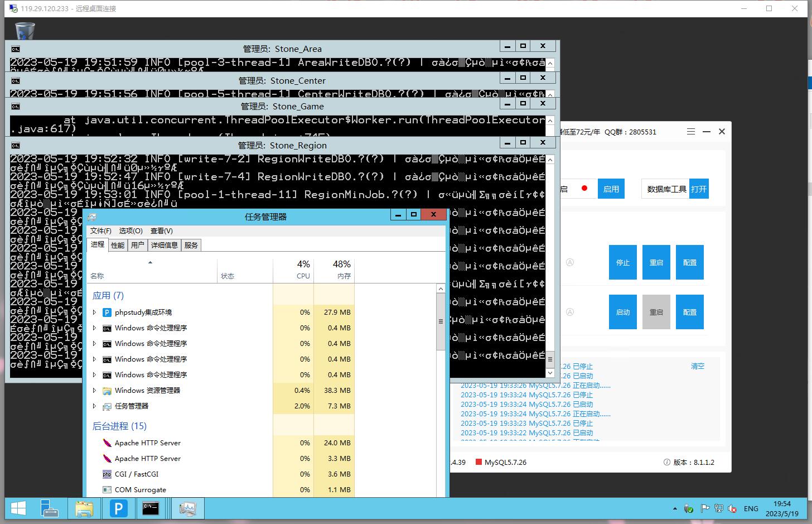
Task: Open File Explorer from the taskbar
Action: pyautogui.click(x=84, y=508)
